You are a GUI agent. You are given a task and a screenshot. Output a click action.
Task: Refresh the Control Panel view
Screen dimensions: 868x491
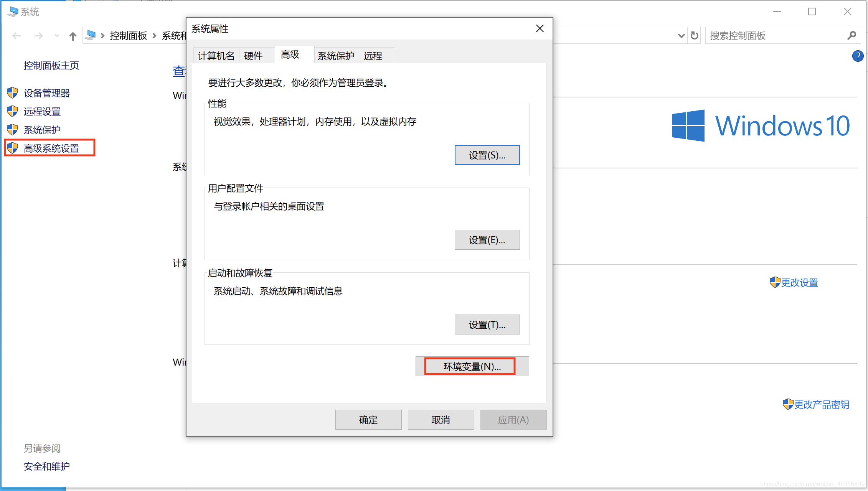coord(695,36)
